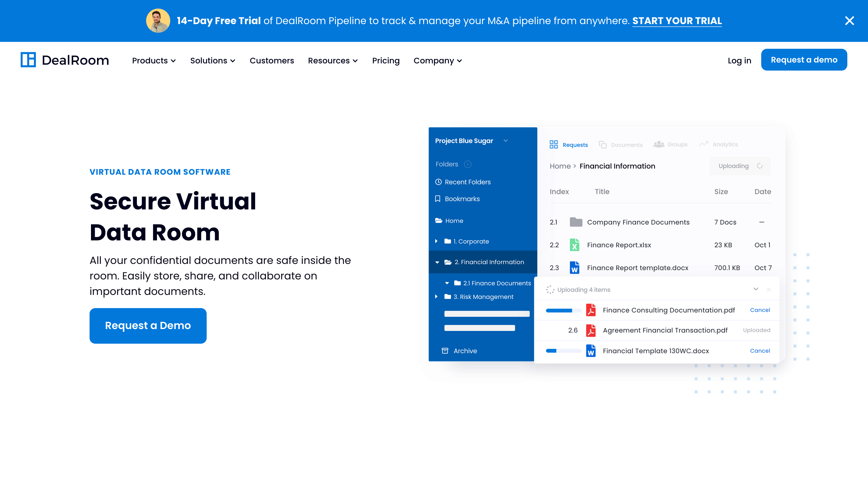Screen dimensions: 868x494
Task: Open the Analytics icon
Action: point(703,143)
